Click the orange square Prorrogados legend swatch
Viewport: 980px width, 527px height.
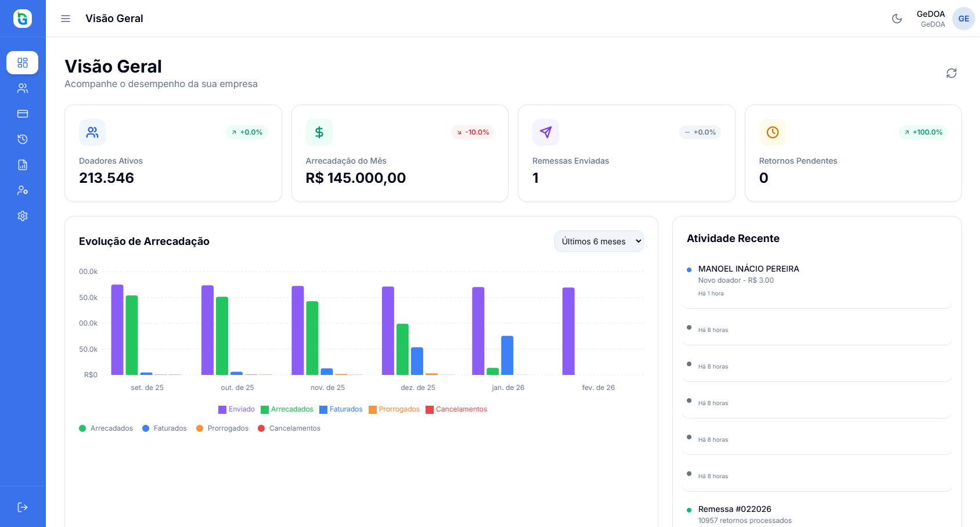(x=373, y=410)
